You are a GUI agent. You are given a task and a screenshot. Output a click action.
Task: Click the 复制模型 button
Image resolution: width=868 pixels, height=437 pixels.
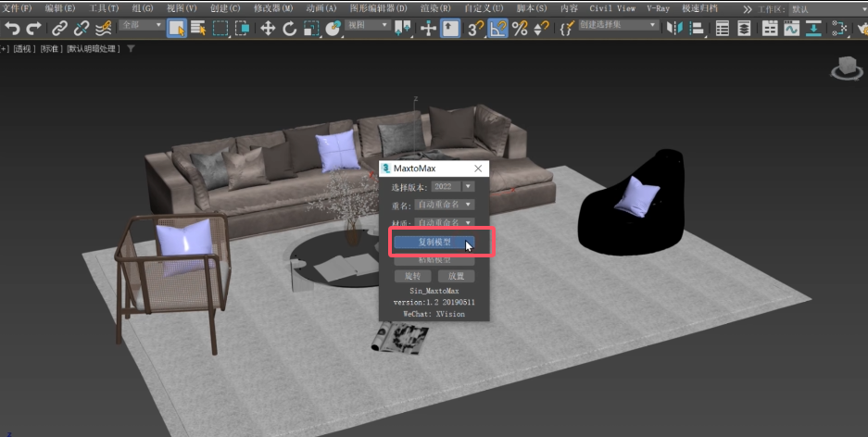[434, 243]
